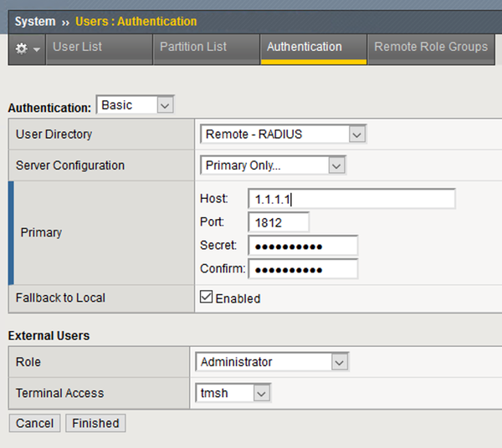Screen dimensions: 502x448
Task: Expand the Terminal Access tmsh dropdown
Action: point(233,393)
